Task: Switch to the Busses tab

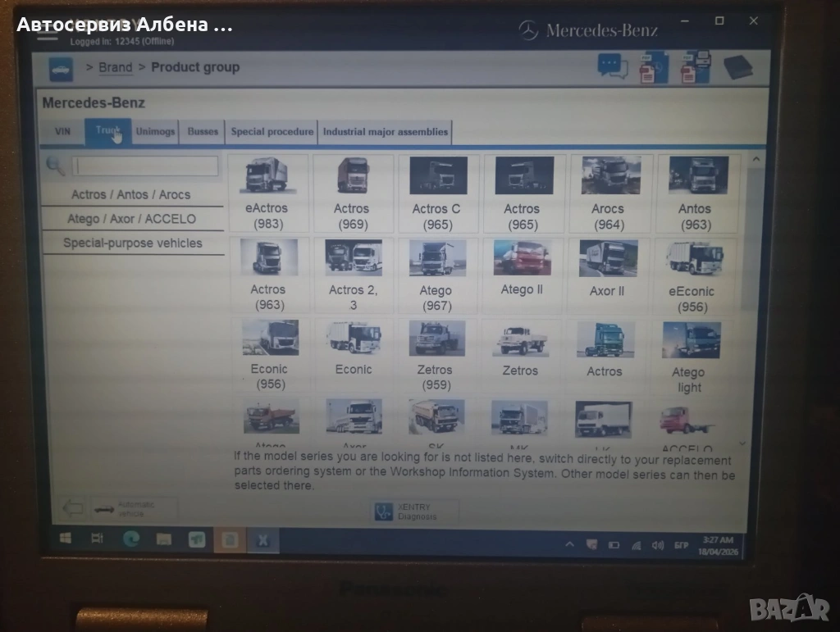Action: coord(203,131)
